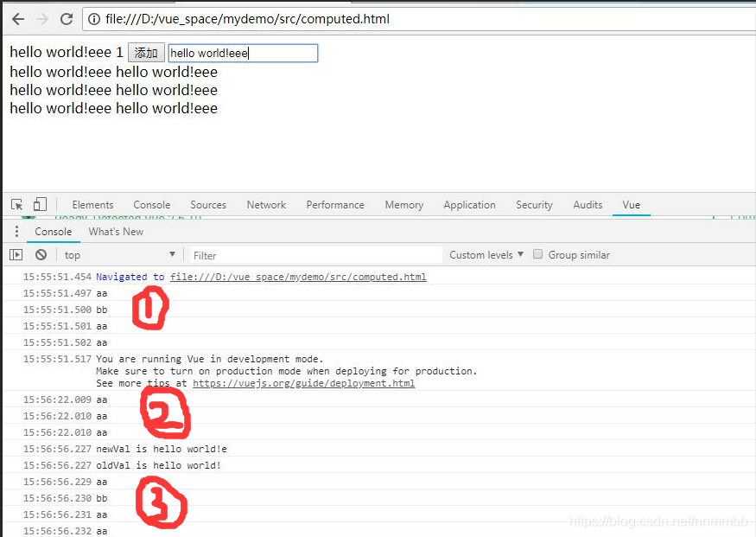
Task: Open the Network tab
Action: 266,205
